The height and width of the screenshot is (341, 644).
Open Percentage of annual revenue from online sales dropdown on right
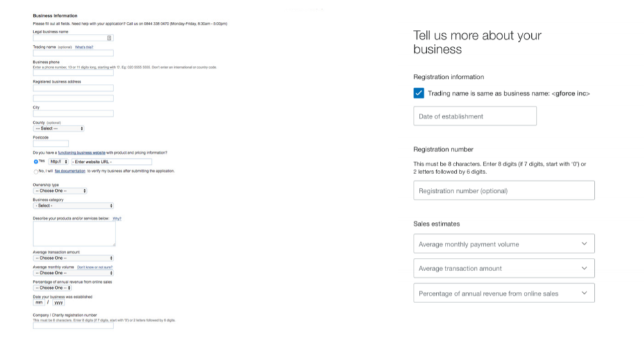coord(584,293)
